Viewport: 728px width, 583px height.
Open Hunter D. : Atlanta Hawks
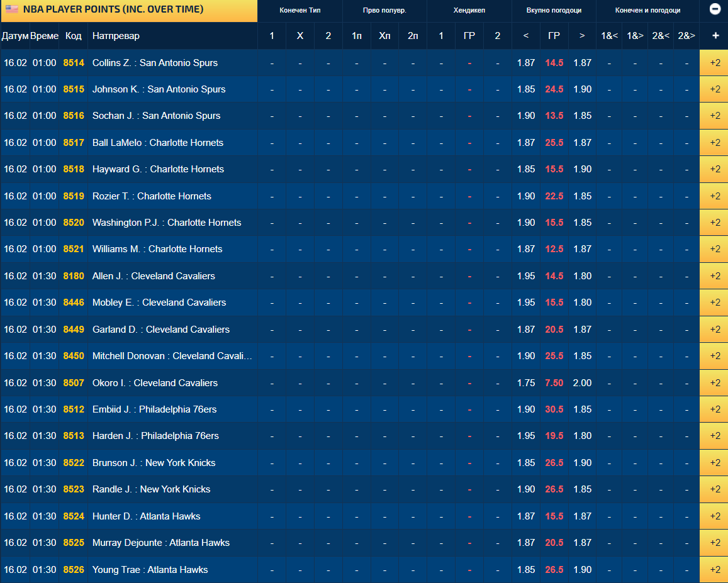[146, 516]
